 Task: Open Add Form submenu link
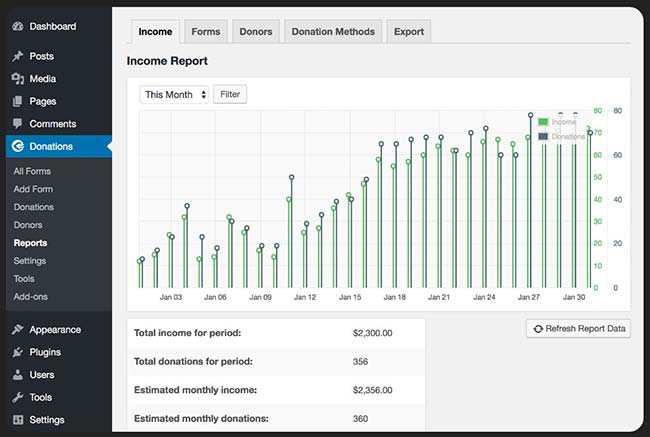pyautogui.click(x=33, y=189)
